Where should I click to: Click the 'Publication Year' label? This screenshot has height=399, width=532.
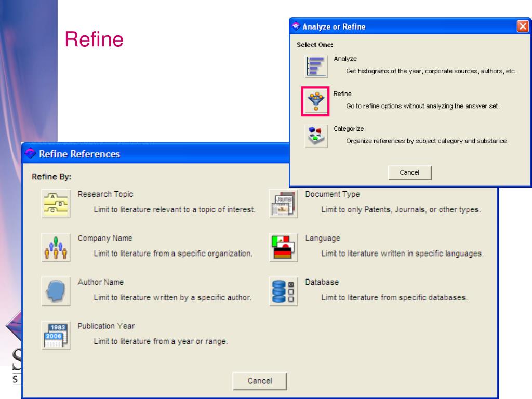(106, 326)
